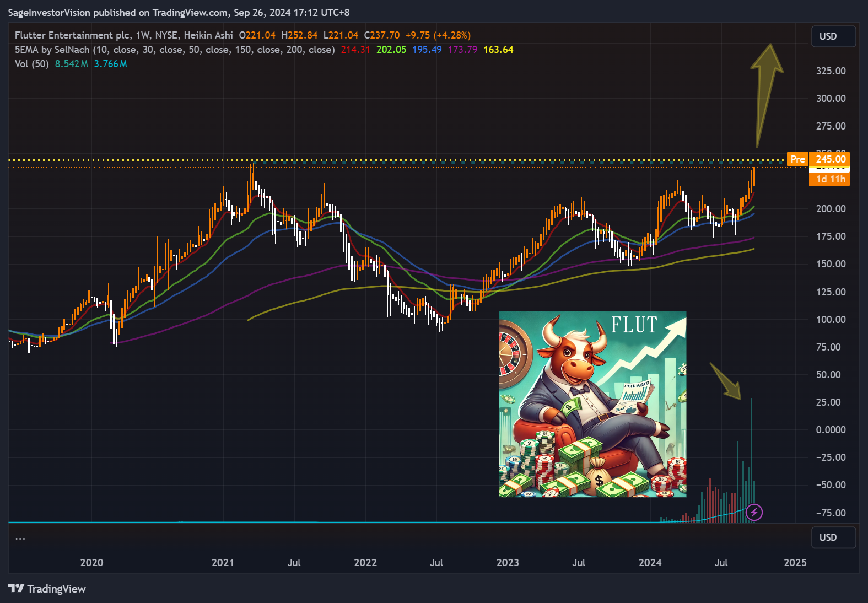Image resolution: width=868 pixels, height=603 pixels.
Task: Click the purple EMA value 173.79
Action: tap(462, 50)
